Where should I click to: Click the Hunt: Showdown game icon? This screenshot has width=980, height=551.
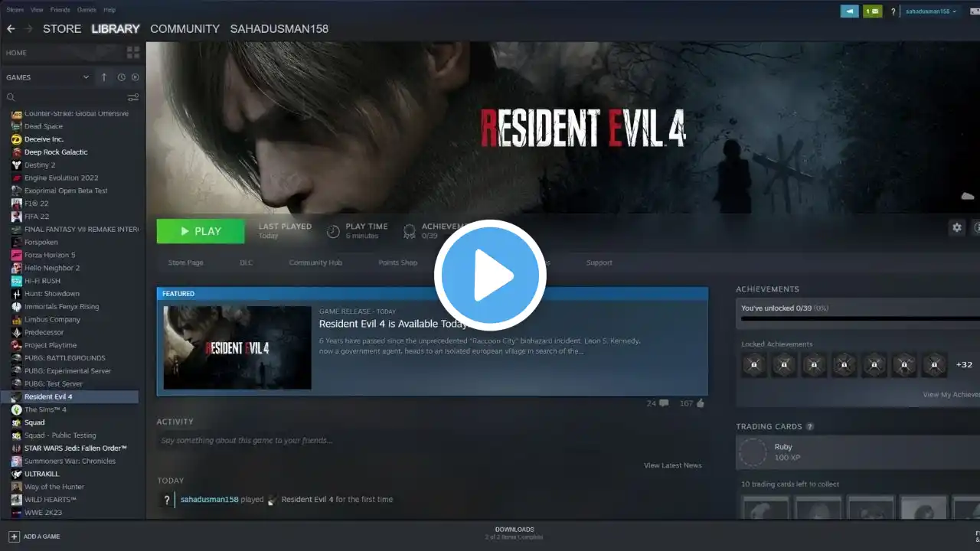[17, 294]
